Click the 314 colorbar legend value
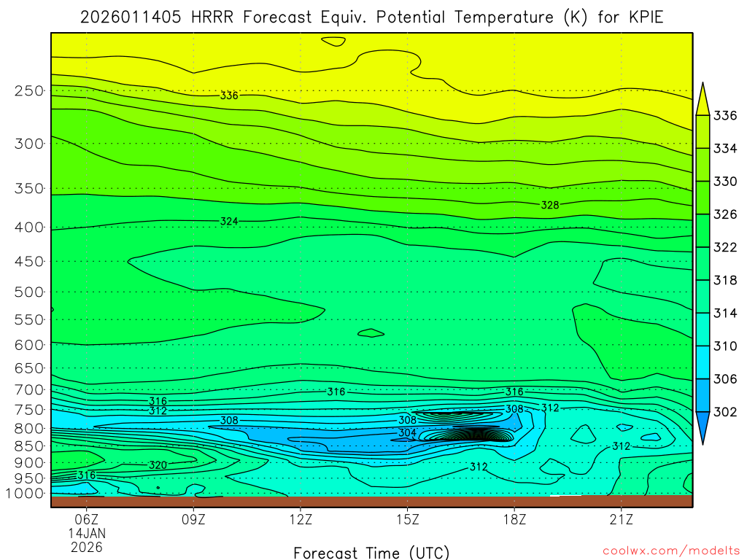 (725, 313)
